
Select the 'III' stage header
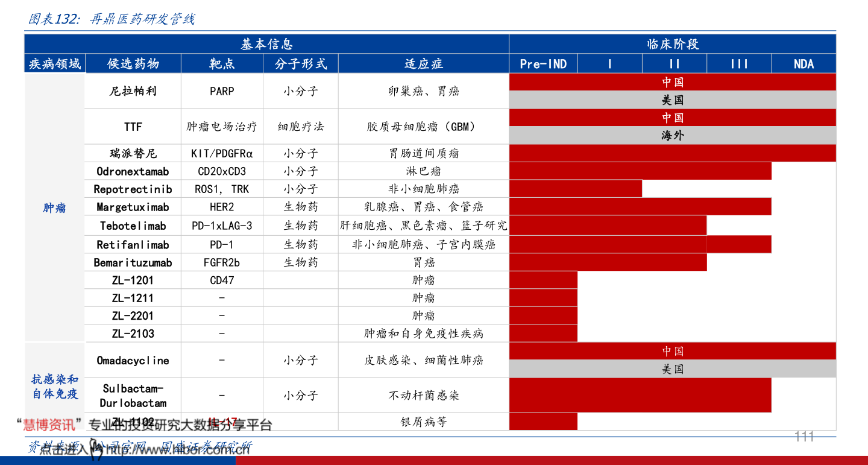point(739,63)
